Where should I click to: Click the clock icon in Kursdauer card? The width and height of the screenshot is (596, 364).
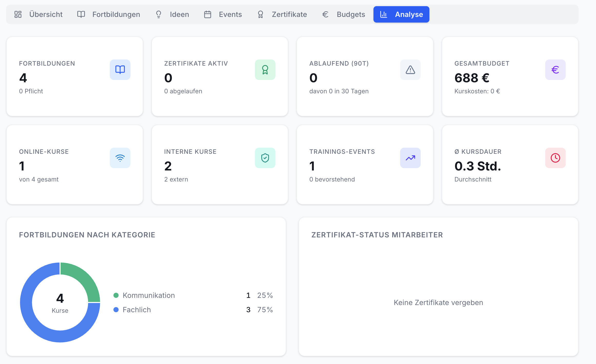[555, 158]
